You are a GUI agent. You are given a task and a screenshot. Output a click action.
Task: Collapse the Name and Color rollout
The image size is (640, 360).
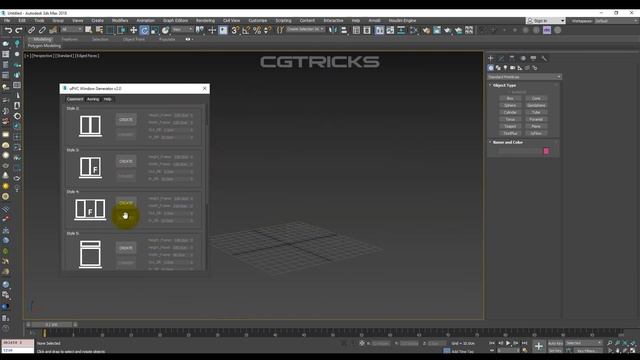507,142
